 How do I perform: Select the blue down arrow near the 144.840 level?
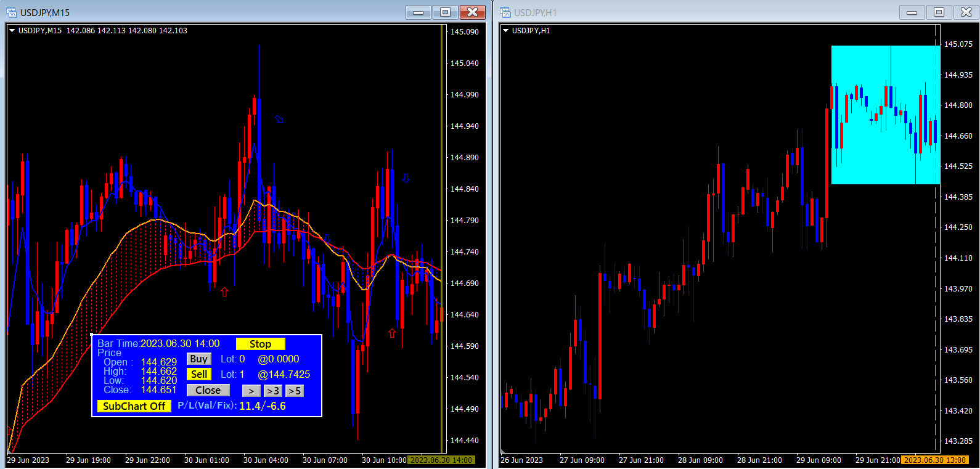[x=406, y=179]
